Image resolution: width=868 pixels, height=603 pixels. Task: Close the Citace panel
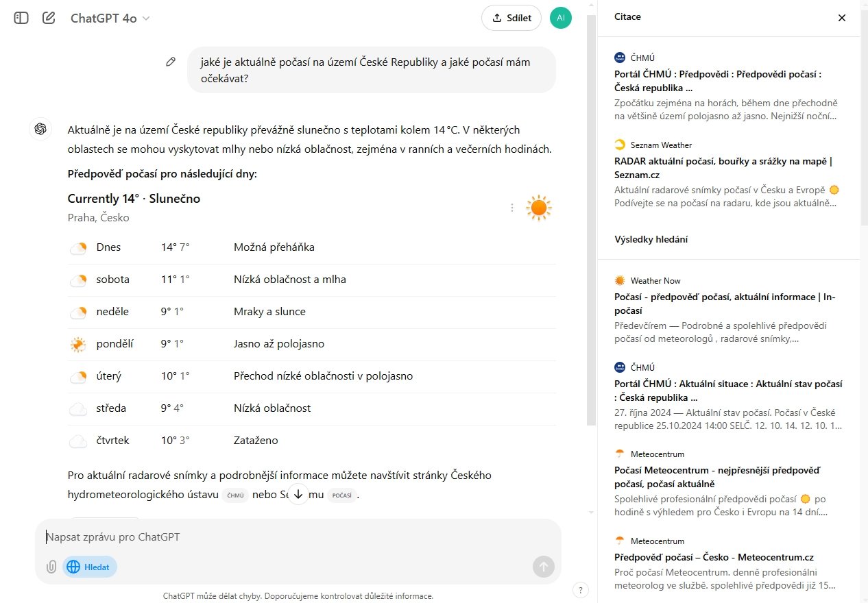[x=842, y=18]
